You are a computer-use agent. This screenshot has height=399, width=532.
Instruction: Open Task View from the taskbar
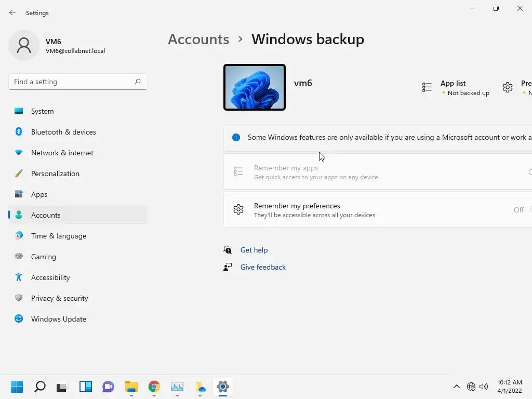(63, 387)
